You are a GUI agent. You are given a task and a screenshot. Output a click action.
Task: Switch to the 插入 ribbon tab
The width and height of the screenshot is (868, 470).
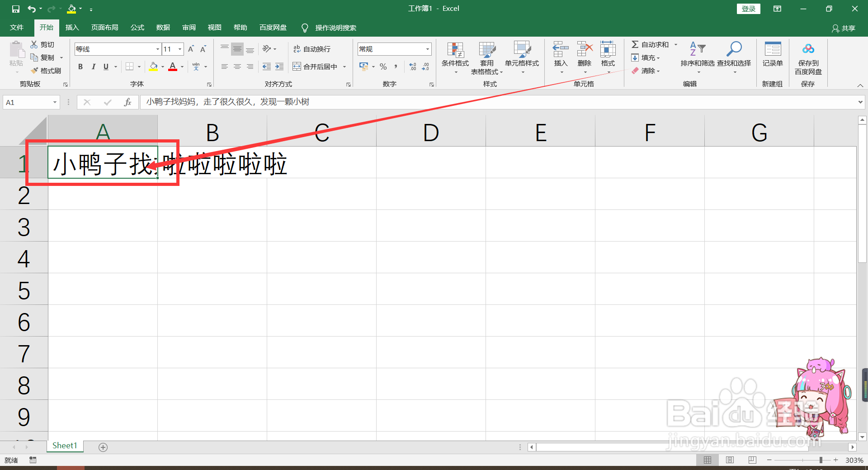(x=72, y=28)
